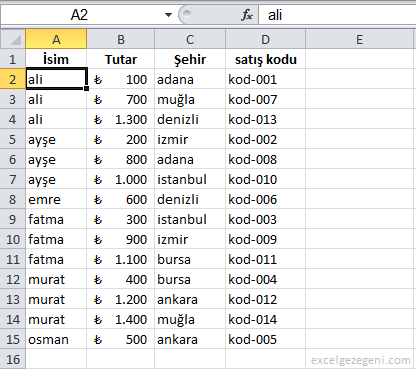The image size is (416, 369).
Task: Click the Şehir header cell
Action: pyautogui.click(x=190, y=59)
